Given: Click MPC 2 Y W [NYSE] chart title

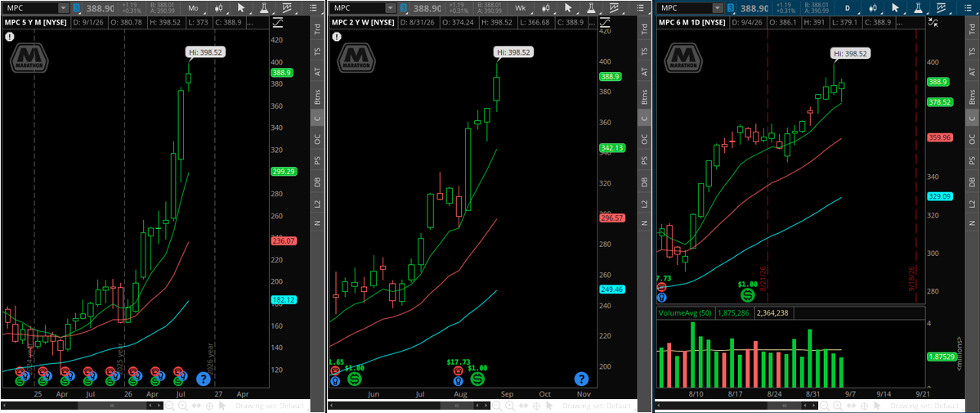Looking at the screenshot, I should (x=362, y=22).
